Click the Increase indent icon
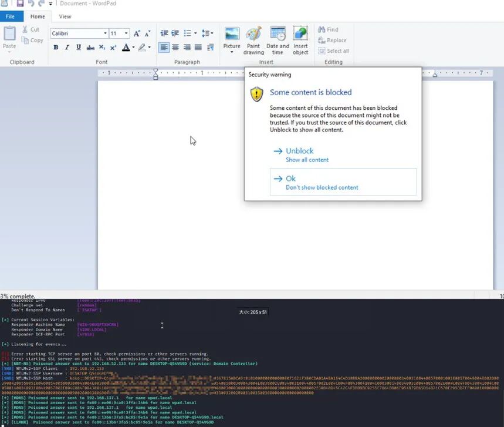Screen dimensions: 504x427 coord(175,33)
